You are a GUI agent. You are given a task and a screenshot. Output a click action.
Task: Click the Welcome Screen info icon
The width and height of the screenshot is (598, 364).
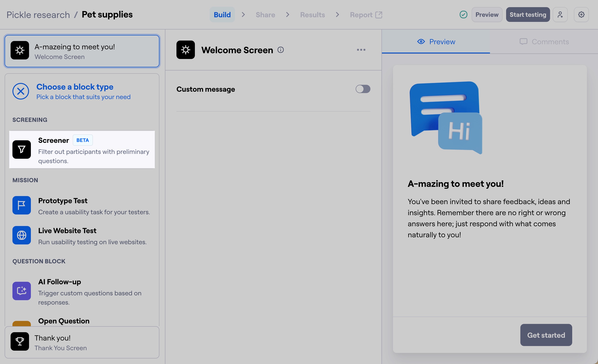[x=281, y=50]
